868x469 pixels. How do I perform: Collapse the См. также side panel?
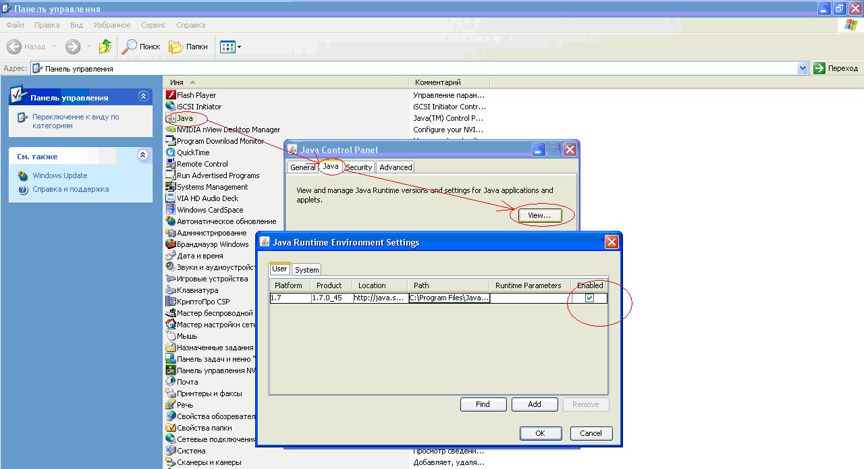click(143, 155)
